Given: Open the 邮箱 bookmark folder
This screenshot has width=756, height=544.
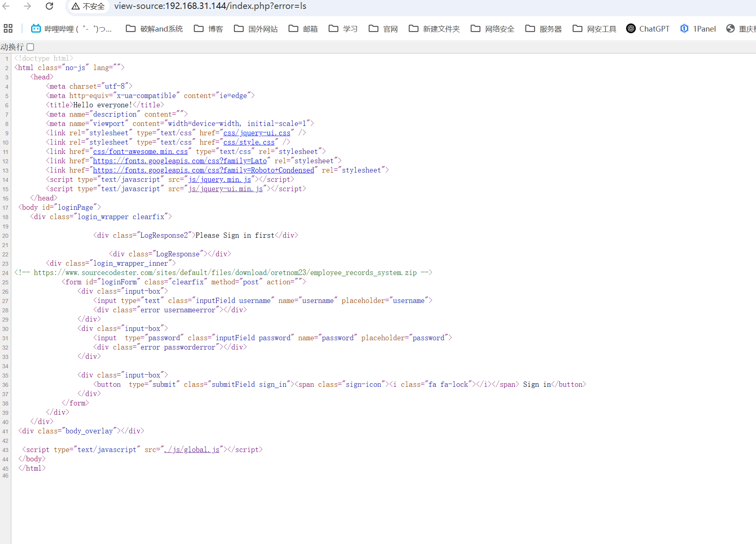Looking at the screenshot, I should pyautogui.click(x=303, y=29).
